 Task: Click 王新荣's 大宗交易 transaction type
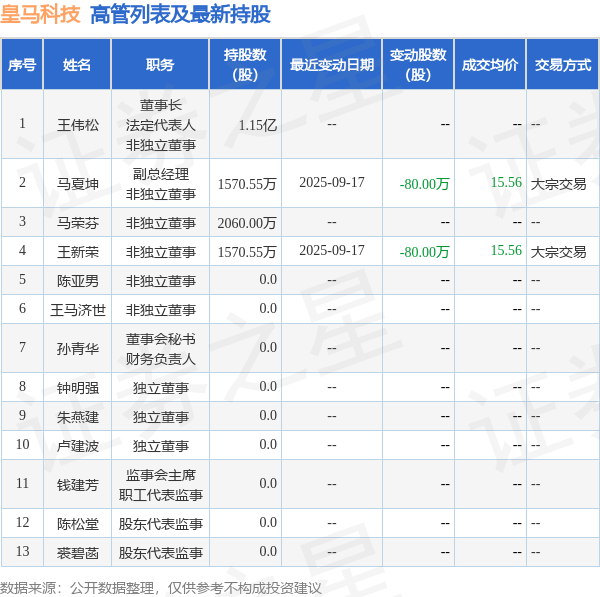coord(558,252)
